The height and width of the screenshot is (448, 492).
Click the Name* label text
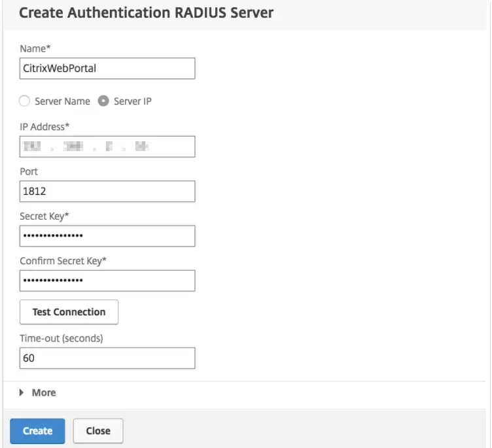(35, 48)
